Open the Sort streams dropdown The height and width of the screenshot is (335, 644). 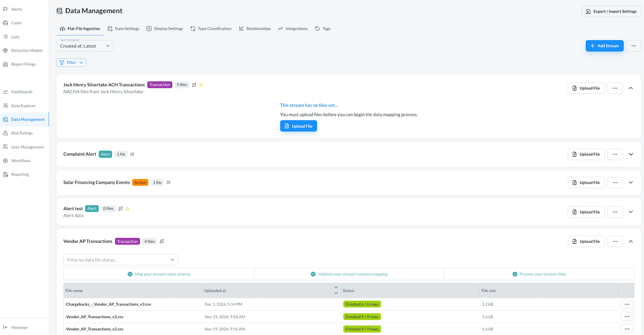(x=85, y=46)
